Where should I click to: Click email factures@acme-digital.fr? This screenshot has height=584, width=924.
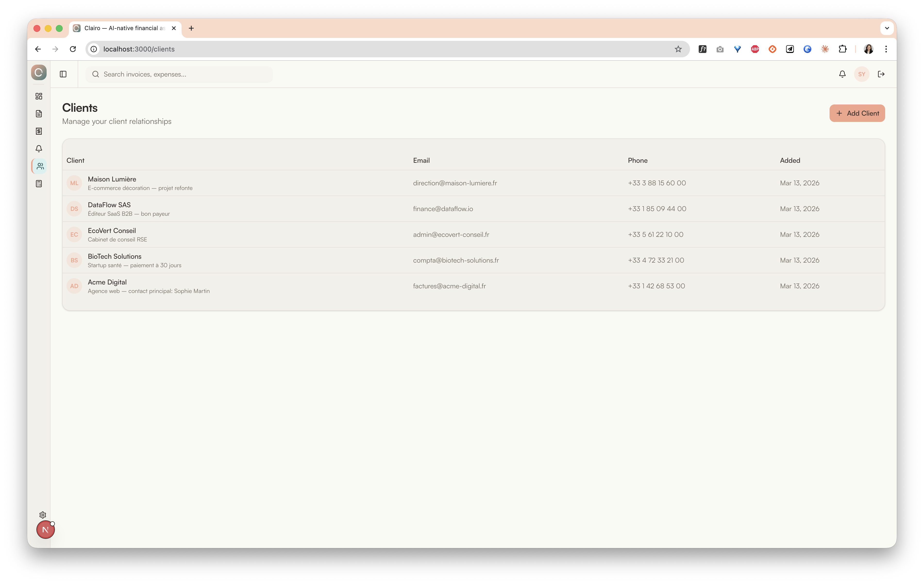[449, 286]
